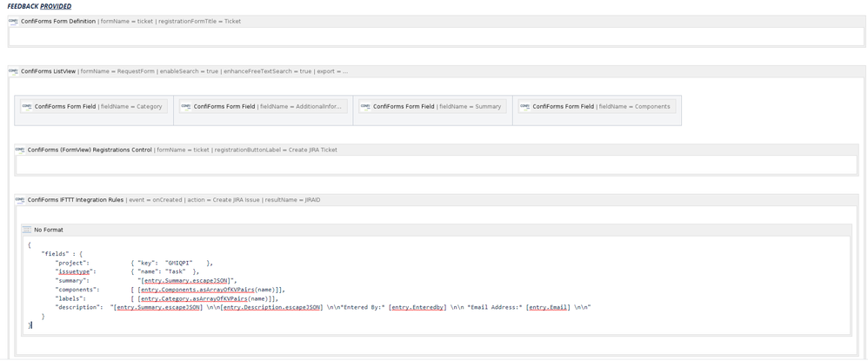Click the No Format macro icon
The width and height of the screenshot is (868, 361).
coord(27,230)
